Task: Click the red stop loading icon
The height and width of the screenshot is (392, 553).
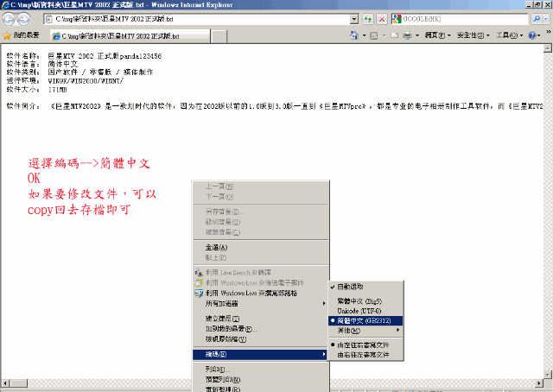Action: pos(380,18)
